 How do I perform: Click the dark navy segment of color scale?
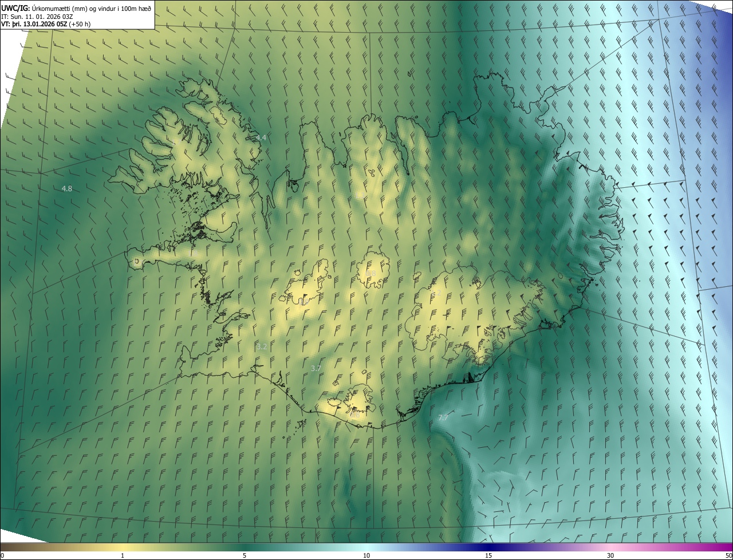tap(488, 547)
